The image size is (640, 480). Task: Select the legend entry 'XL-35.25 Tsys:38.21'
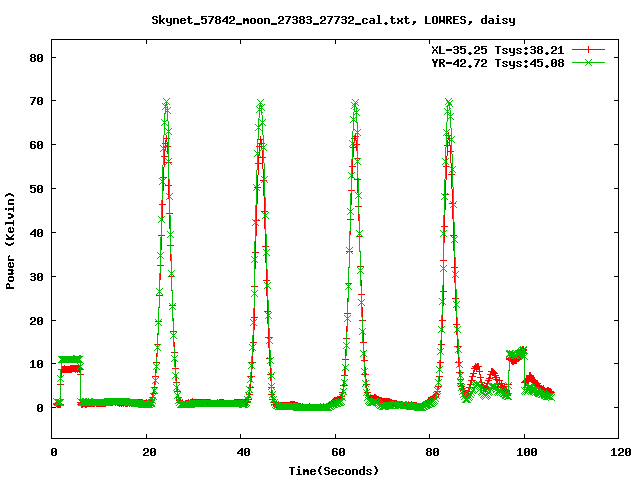pyautogui.click(x=498, y=50)
